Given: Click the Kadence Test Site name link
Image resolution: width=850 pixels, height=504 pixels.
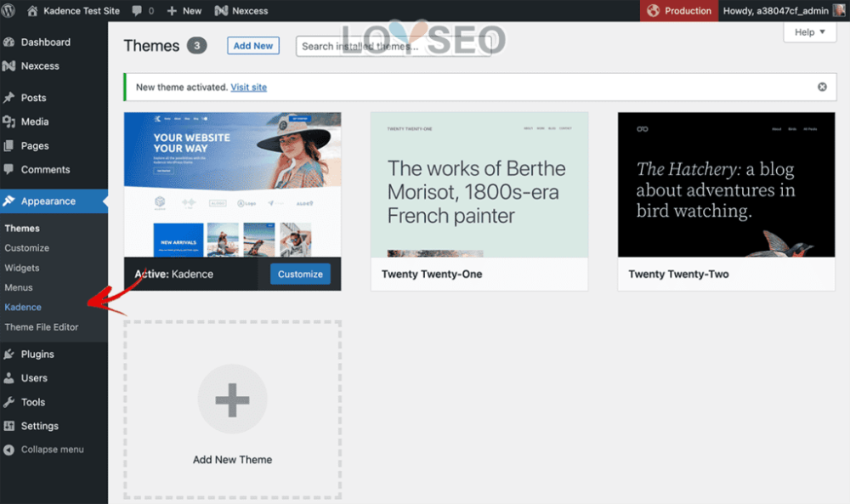Looking at the screenshot, I should 82,11.
